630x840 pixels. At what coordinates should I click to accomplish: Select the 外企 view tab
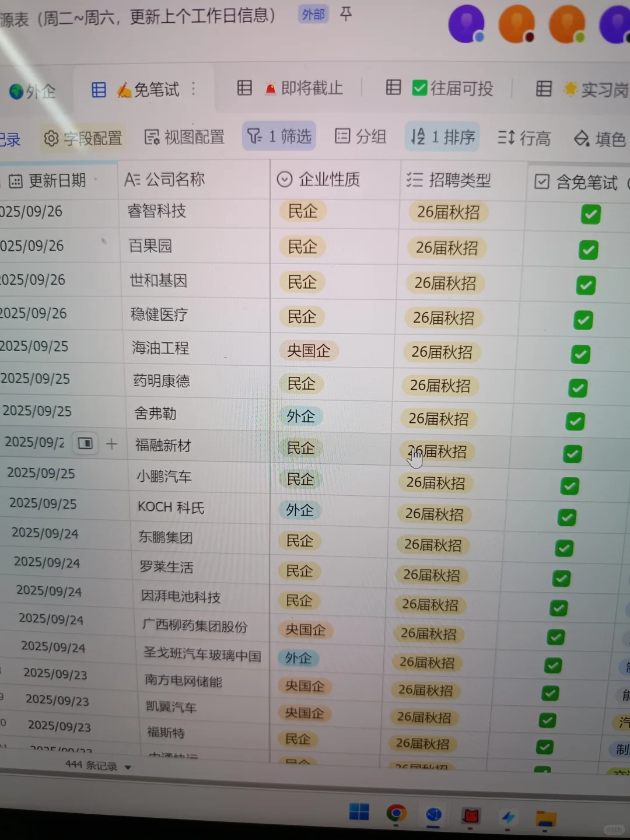(x=33, y=92)
